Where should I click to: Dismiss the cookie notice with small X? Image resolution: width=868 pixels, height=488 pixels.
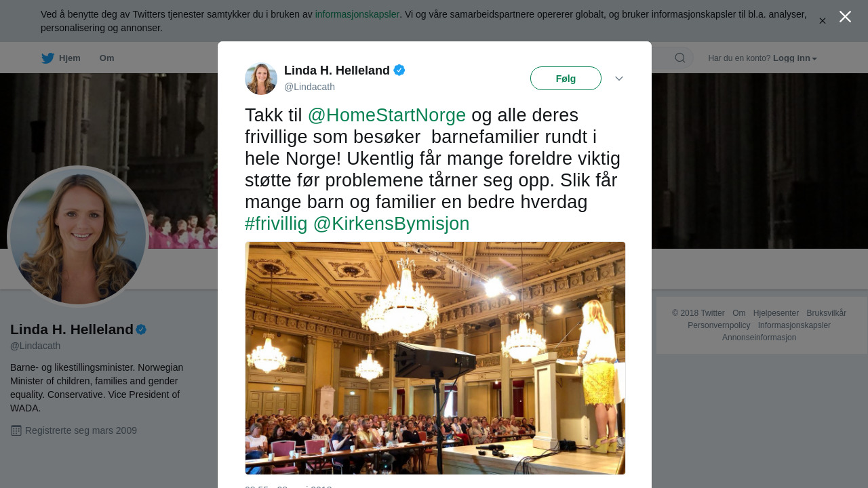pos(823,21)
